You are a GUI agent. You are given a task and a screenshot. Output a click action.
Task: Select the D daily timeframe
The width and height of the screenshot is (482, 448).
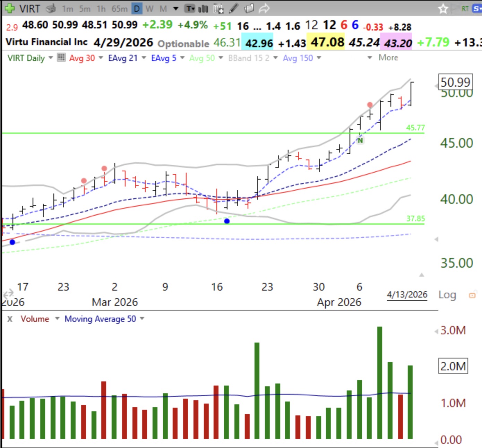tap(137, 9)
